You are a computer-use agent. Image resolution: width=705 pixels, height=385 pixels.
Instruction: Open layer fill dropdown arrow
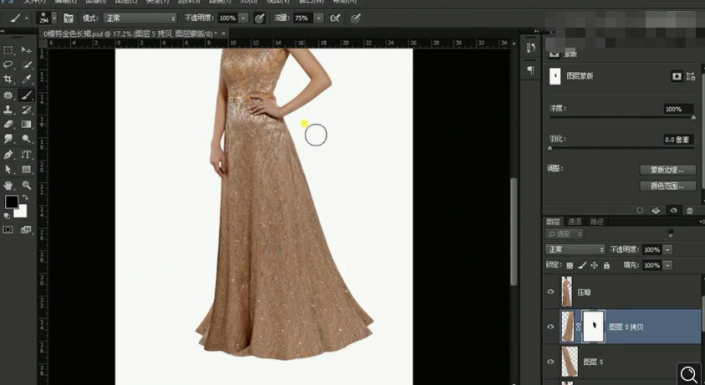tap(668, 265)
